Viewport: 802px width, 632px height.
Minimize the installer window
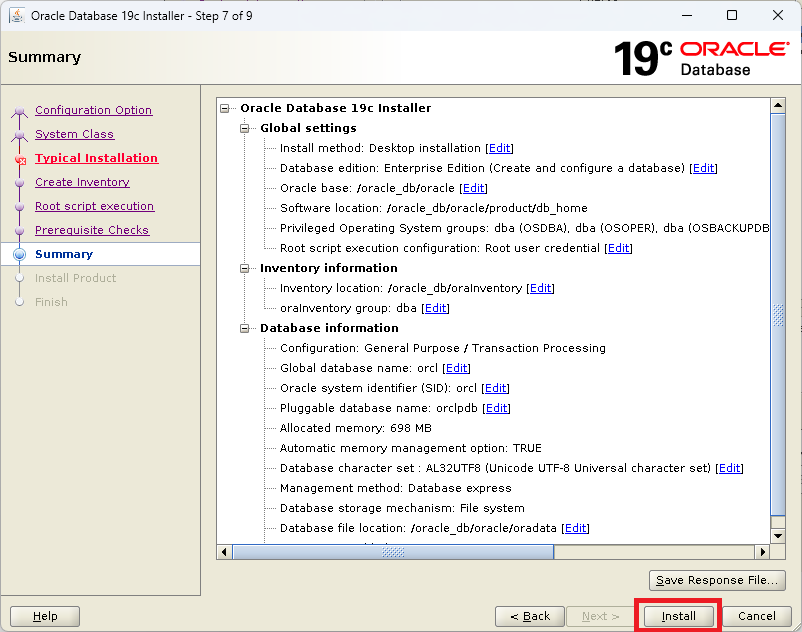pos(687,15)
